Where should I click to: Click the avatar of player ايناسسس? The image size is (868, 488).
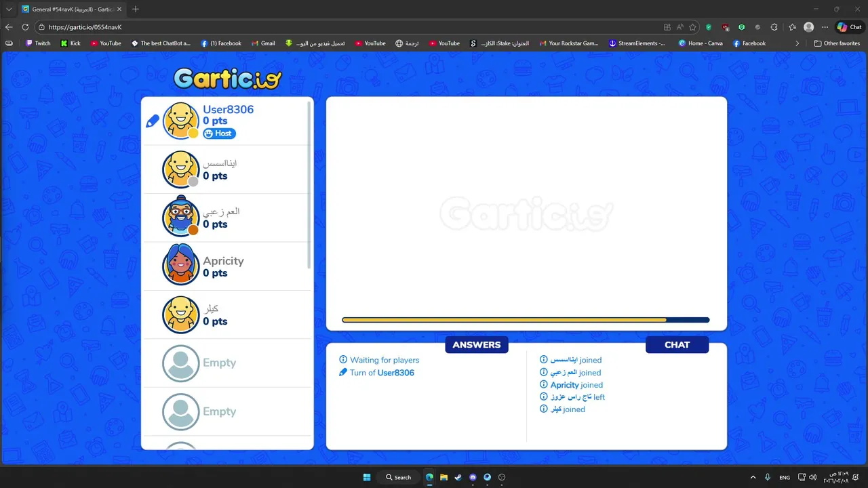(181, 169)
